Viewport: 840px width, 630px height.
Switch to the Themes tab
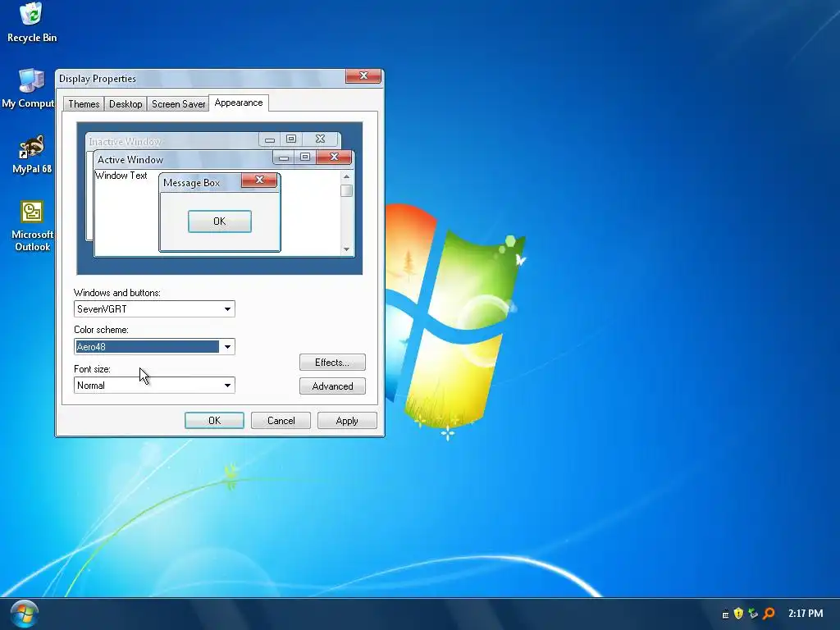click(84, 104)
